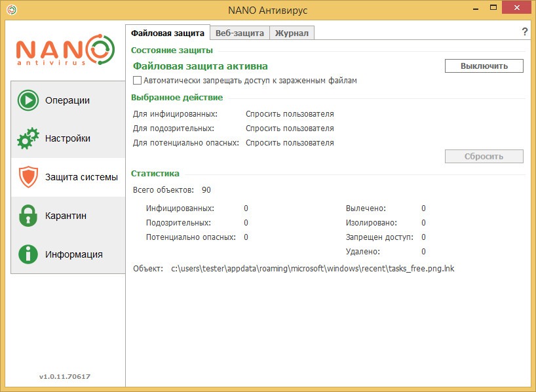
Task: Open the Журнал tab
Action: point(292,33)
